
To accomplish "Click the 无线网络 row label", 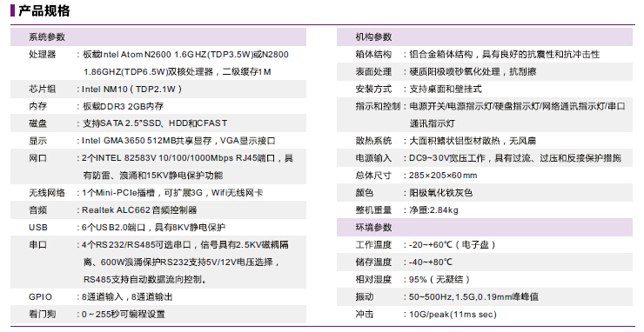I will [47, 192].
